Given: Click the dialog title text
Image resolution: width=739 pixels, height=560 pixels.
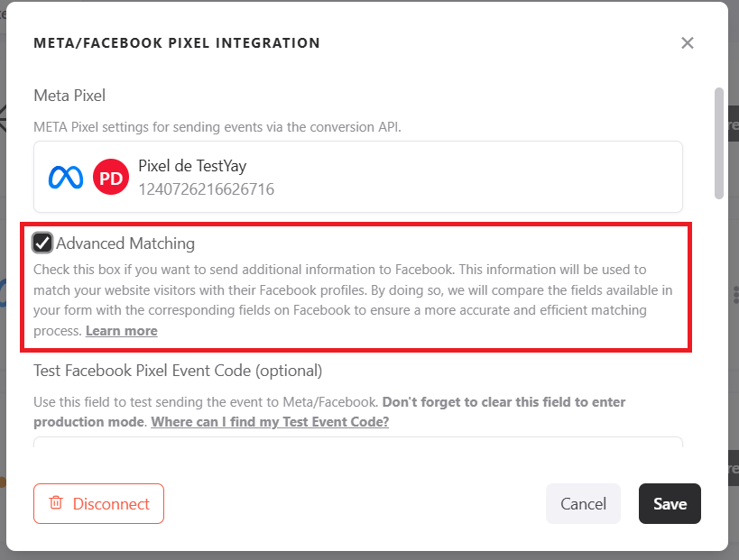Looking at the screenshot, I should coord(177,42).
